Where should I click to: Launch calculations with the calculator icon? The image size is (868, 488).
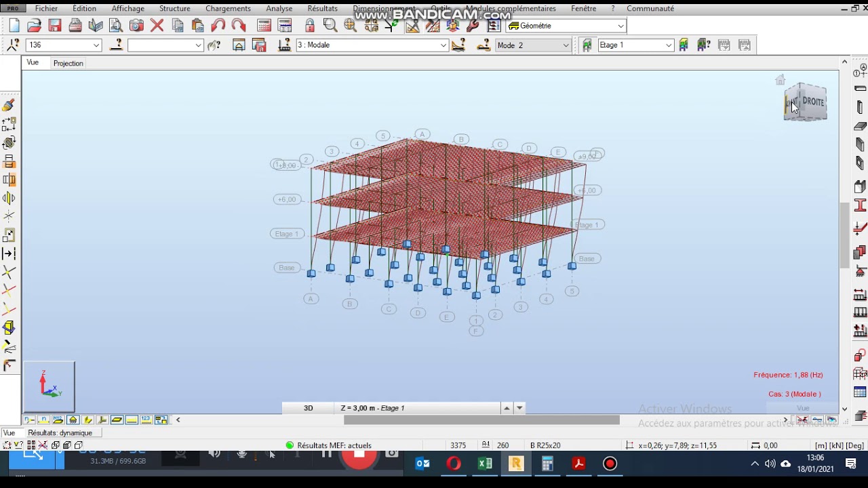[x=264, y=26]
